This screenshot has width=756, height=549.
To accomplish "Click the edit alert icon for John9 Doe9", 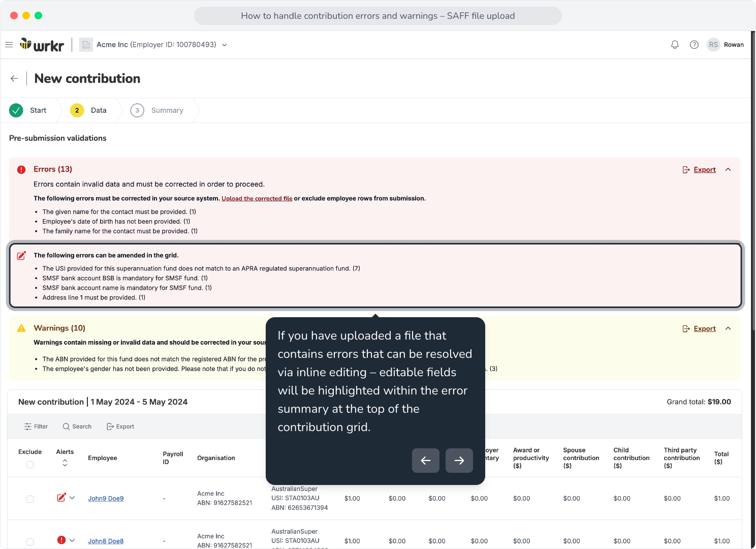I will point(61,498).
